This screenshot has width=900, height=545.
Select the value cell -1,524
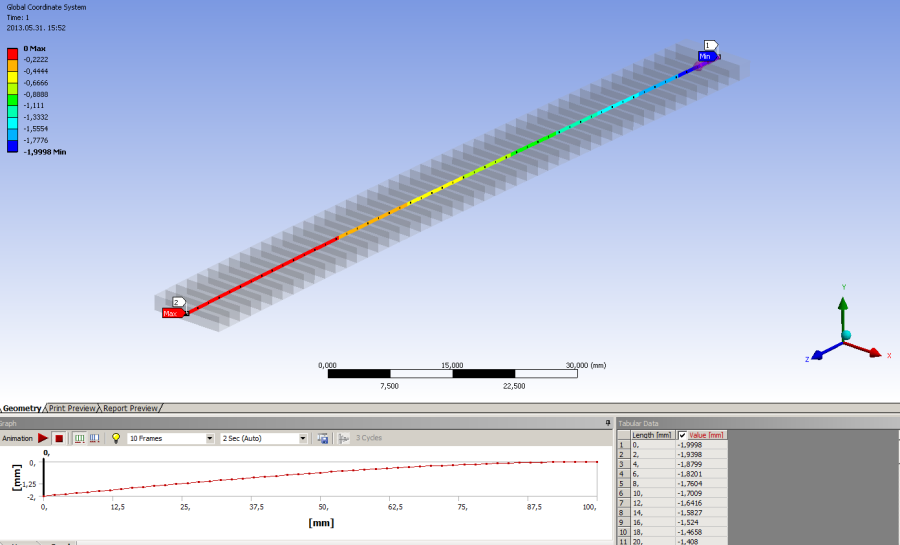pos(701,523)
